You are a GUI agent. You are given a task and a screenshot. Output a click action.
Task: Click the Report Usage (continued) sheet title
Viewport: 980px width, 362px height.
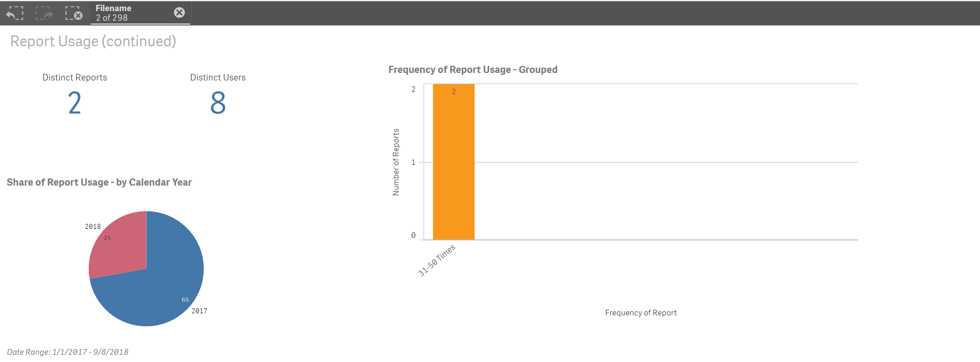pyautogui.click(x=93, y=41)
